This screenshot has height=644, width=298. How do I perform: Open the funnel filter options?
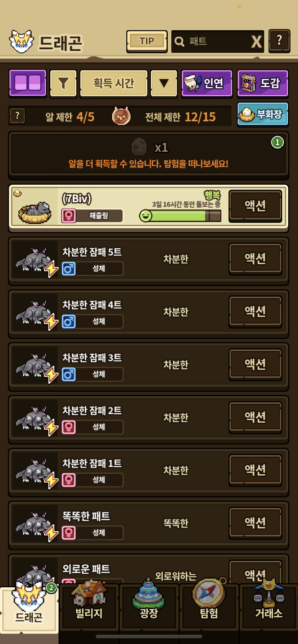[x=63, y=83]
